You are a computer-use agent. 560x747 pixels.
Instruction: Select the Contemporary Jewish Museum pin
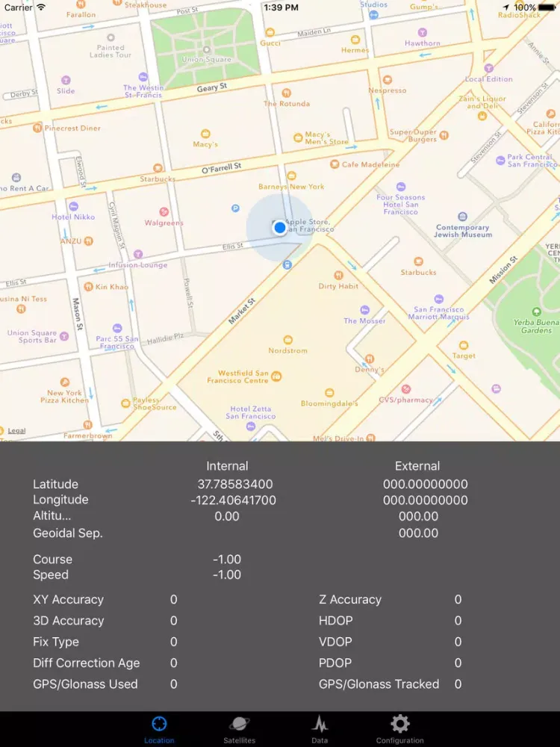coord(462,217)
